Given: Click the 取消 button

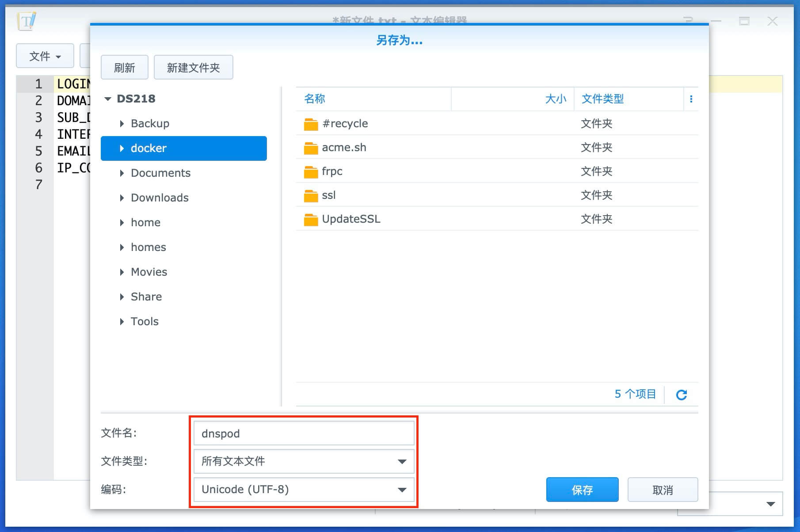Looking at the screenshot, I should click(662, 490).
